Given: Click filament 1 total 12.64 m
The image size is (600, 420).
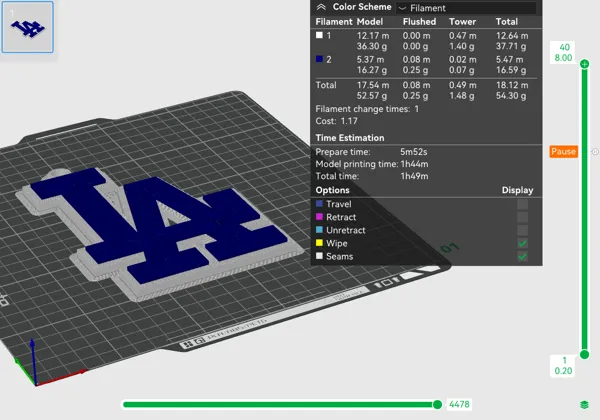Looking at the screenshot, I should [512, 36].
